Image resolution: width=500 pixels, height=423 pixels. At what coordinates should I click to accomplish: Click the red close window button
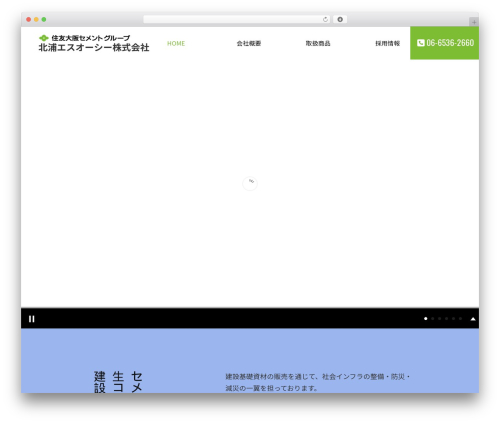(x=29, y=19)
